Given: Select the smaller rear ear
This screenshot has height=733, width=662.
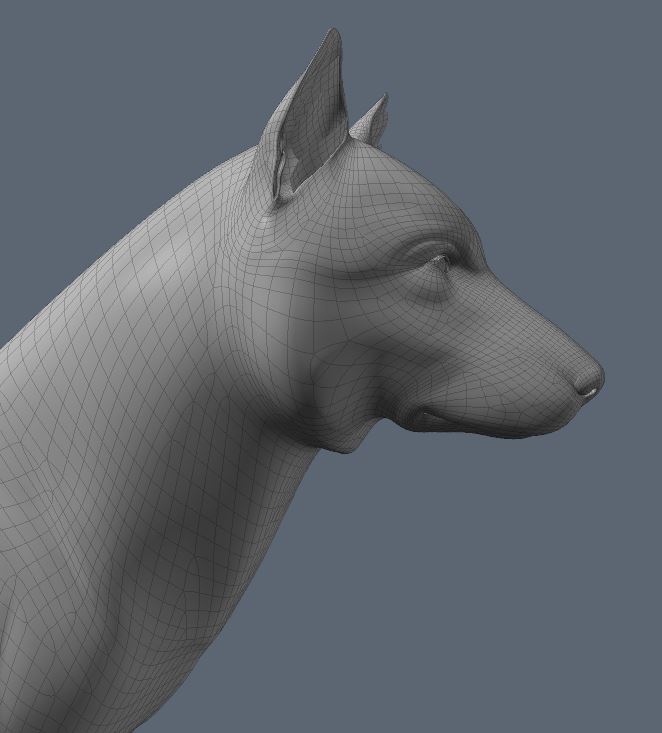Looking at the screenshot, I should (371, 123).
